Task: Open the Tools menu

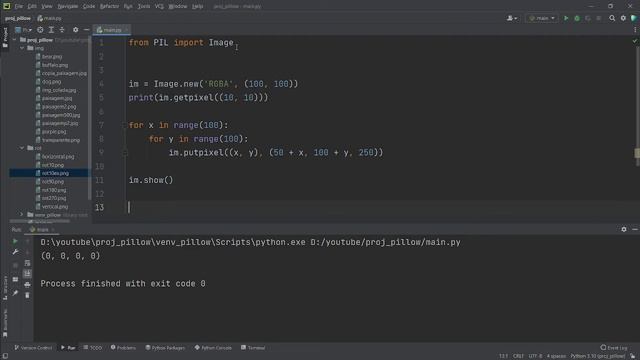Action: click(x=144, y=7)
